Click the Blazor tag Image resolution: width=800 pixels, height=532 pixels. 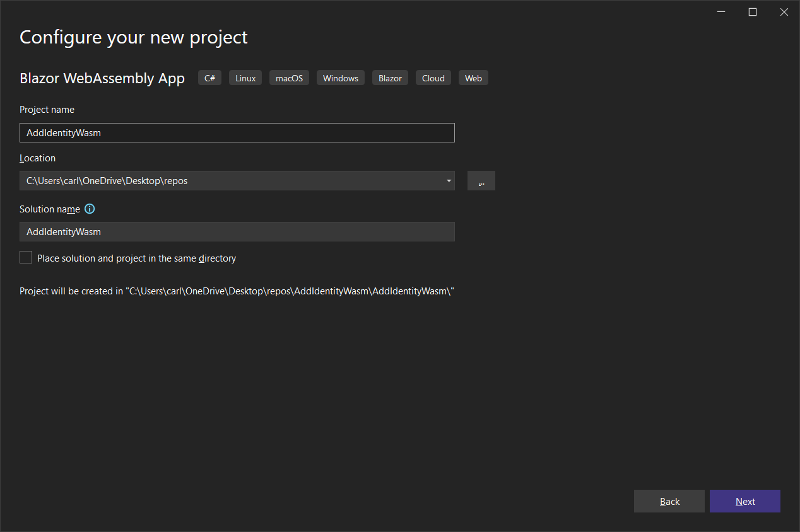tap(390, 78)
